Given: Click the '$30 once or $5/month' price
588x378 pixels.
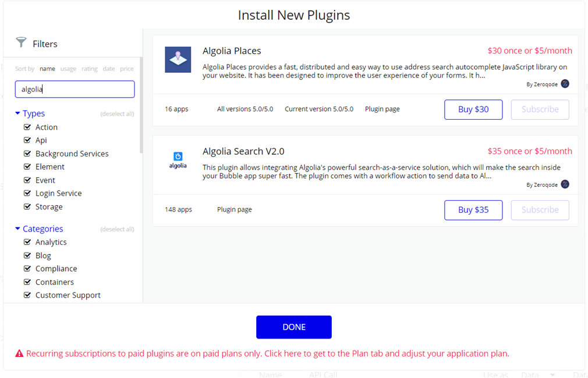Looking at the screenshot, I should 530,51.
